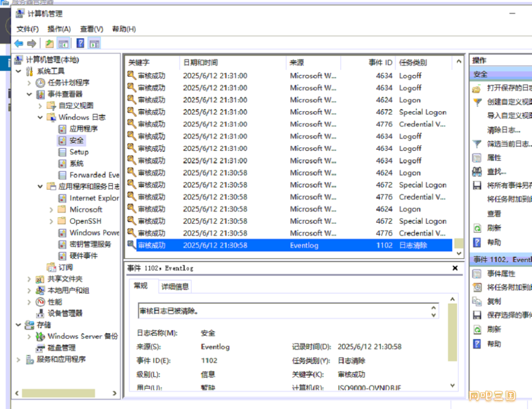Click the tree pane horizontal scrollbar
The image size is (532, 409).
tap(59, 393)
